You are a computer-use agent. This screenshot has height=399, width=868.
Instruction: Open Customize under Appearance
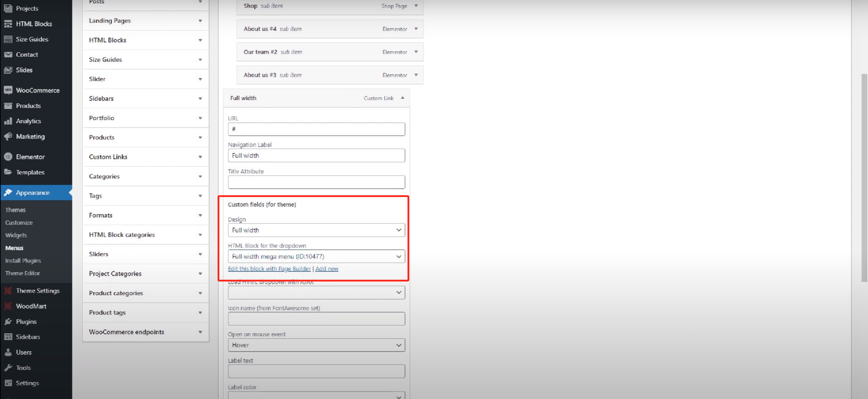click(x=19, y=223)
